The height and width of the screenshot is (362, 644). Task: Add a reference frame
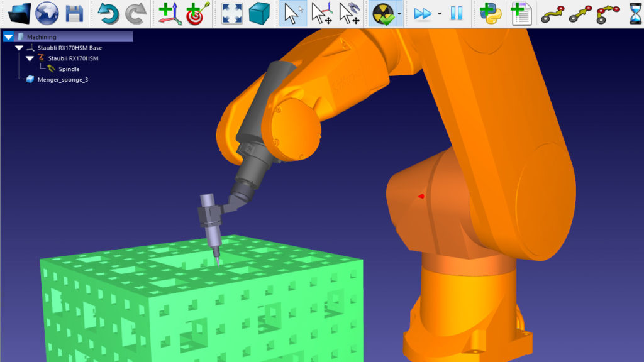[x=169, y=13]
